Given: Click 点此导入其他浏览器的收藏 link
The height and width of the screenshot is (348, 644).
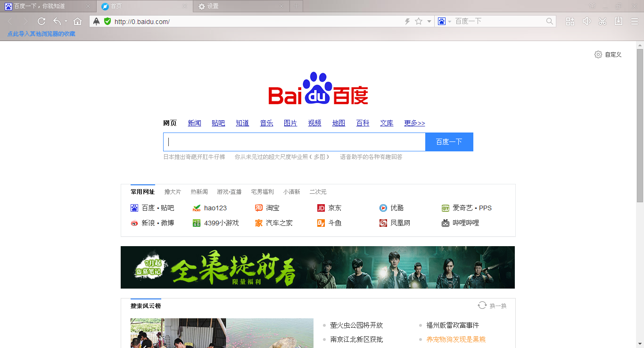Looking at the screenshot, I should click(41, 34).
